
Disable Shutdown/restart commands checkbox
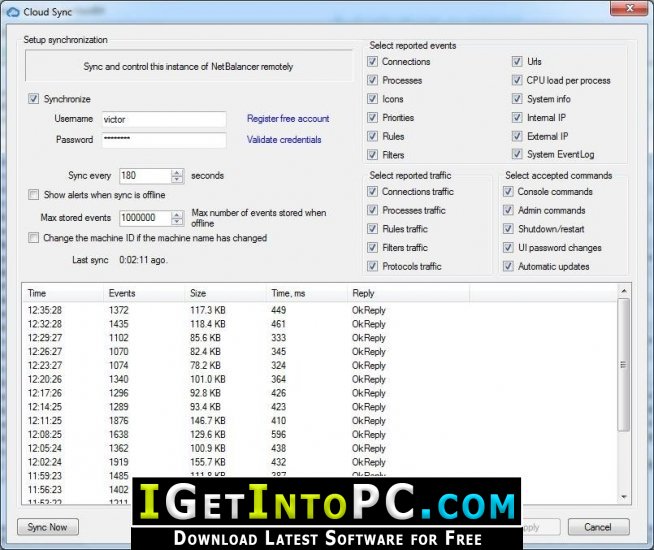508,229
